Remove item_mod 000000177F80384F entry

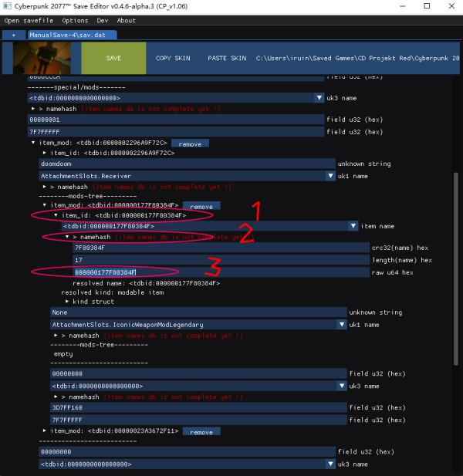[201, 206]
